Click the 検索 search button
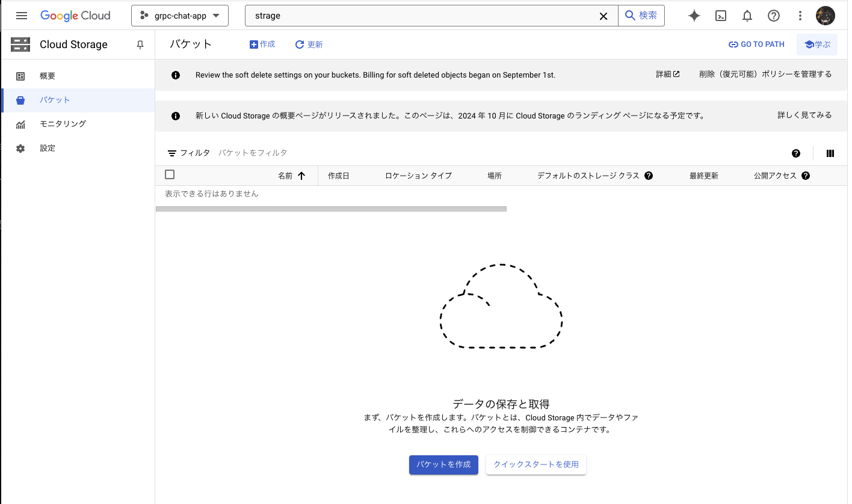The image size is (852, 504). tap(641, 16)
